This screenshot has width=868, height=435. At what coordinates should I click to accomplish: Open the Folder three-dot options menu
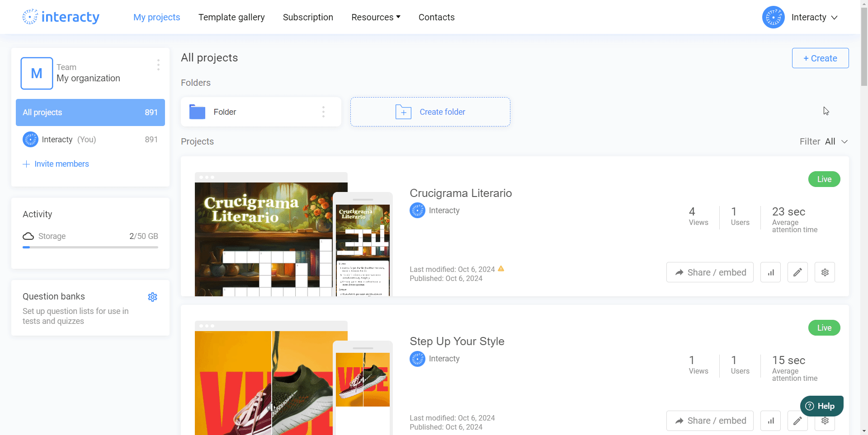pyautogui.click(x=323, y=112)
